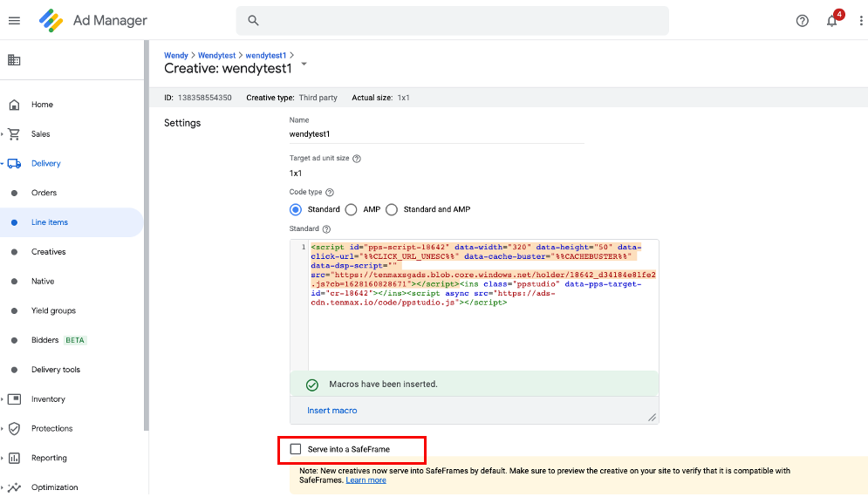
Task: Click the Ad Manager logo
Action: pyautogui.click(x=51, y=20)
